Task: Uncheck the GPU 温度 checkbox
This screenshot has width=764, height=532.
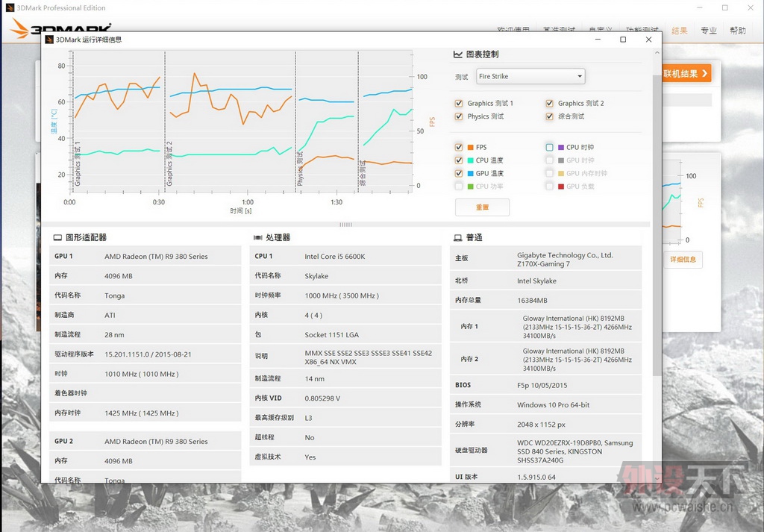Action: tap(459, 173)
